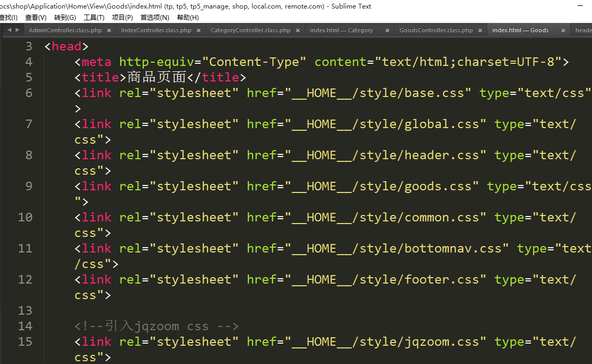Open the CategoryController.class.php tab

(x=250, y=31)
